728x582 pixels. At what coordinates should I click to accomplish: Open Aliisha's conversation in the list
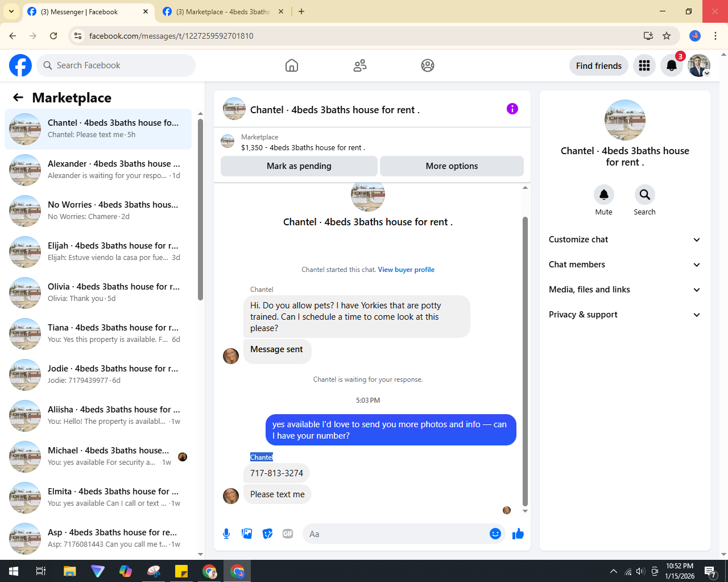[98, 416]
